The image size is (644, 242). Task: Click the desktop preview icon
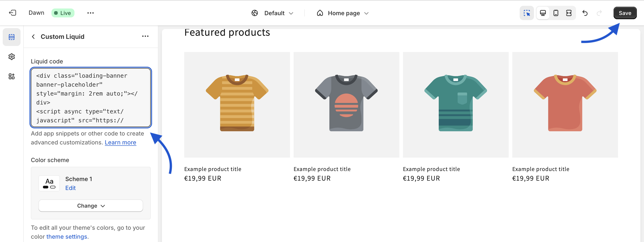[x=542, y=13]
